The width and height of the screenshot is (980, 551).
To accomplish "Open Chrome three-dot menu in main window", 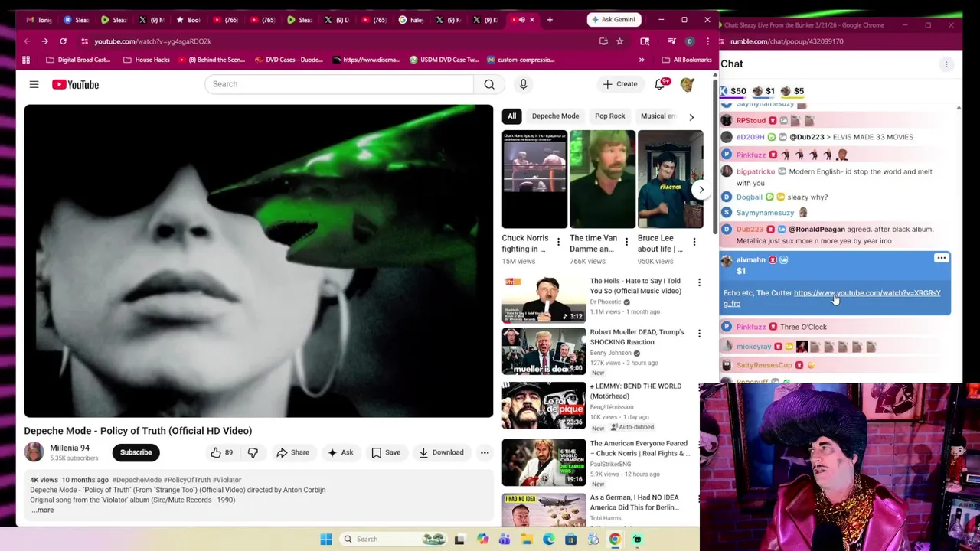I will 708,41.
